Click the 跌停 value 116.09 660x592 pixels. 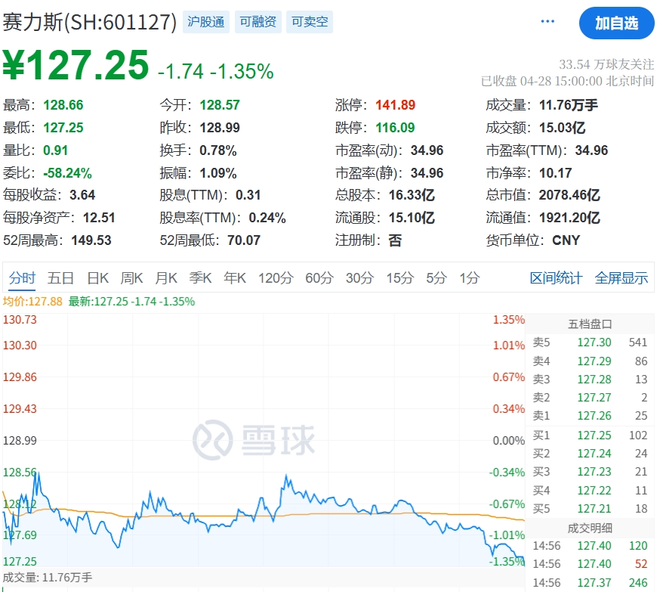395,128
